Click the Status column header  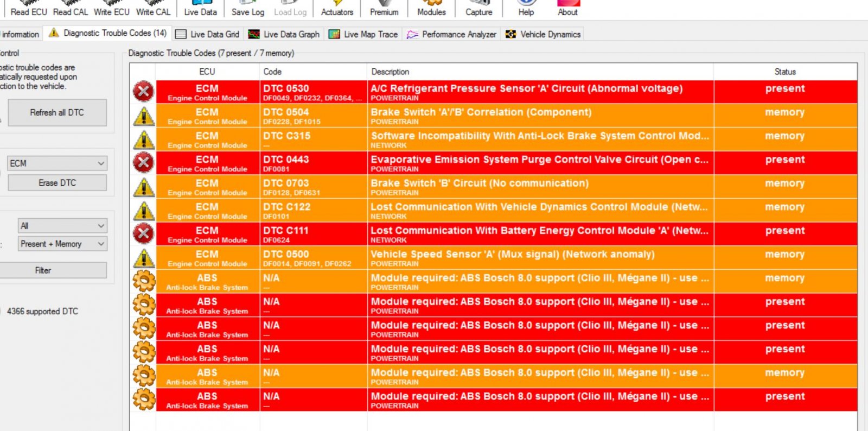784,72
